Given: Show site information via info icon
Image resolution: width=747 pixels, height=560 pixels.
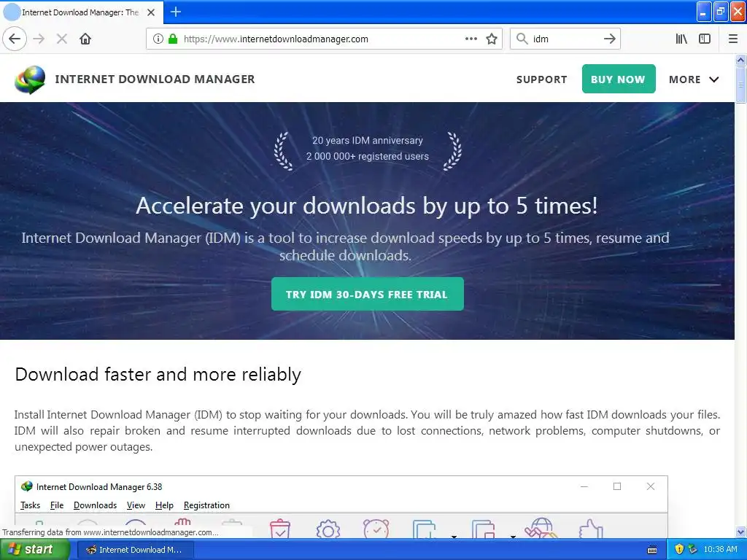Looking at the screenshot, I should point(158,39).
